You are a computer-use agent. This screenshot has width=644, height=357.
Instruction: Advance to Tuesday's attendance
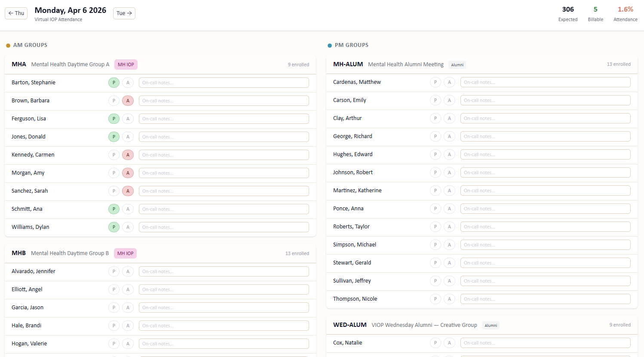click(124, 13)
